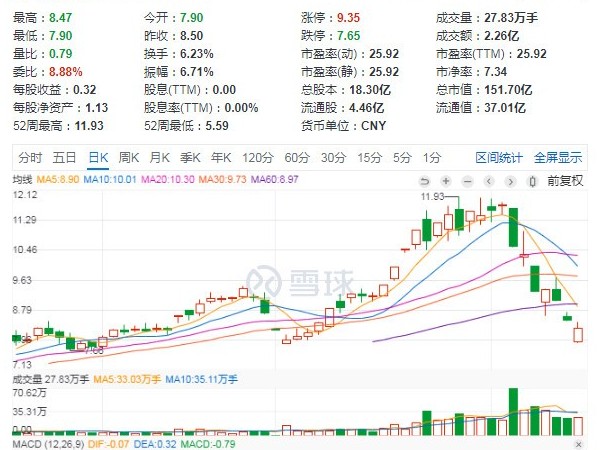Click the 货币单位 CNY label

373,126
